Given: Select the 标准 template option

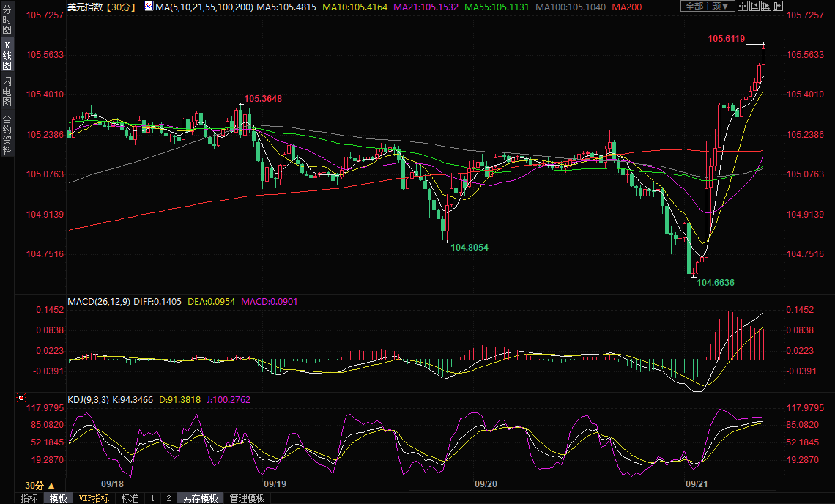Looking at the screenshot, I should click(x=130, y=498).
